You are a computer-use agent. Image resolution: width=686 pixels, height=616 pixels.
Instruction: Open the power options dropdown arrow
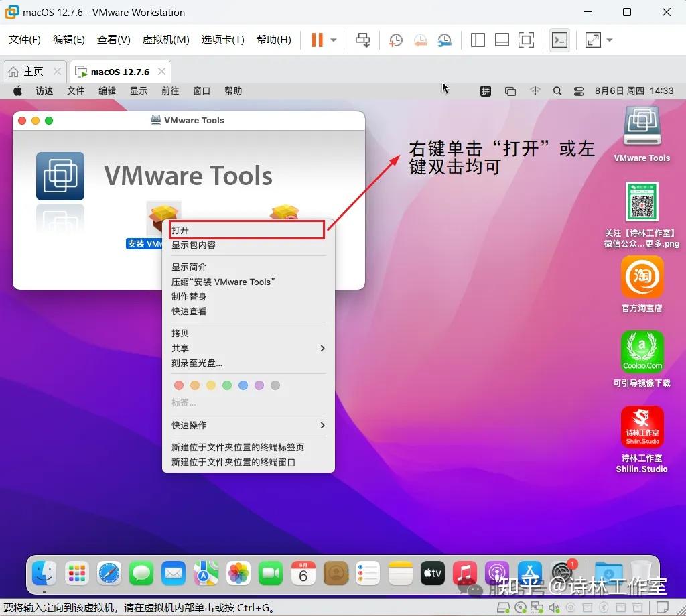click(334, 40)
